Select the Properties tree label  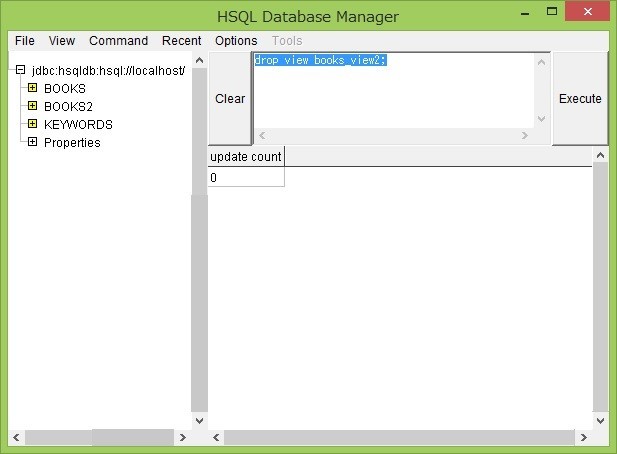pos(72,143)
